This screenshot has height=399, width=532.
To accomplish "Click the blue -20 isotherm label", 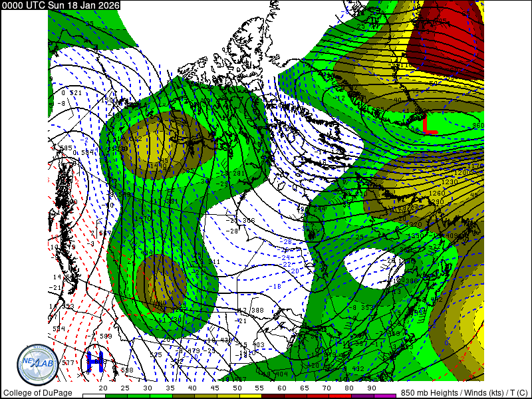I will point(293,271).
